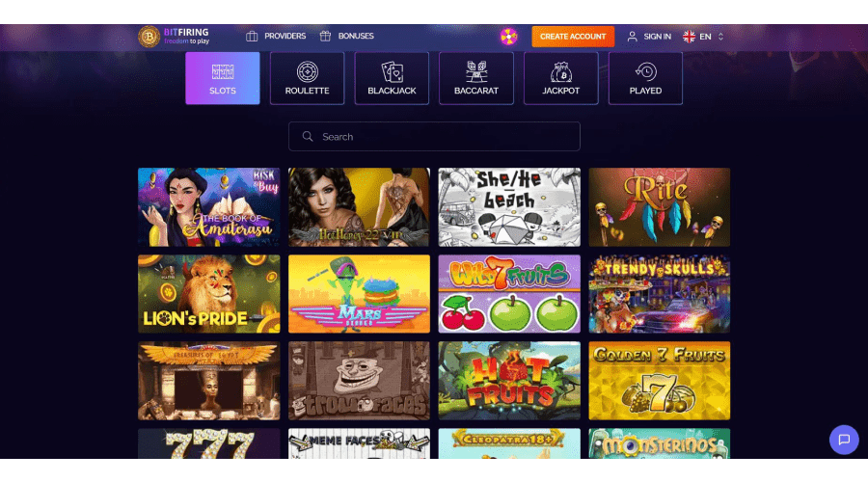The height and width of the screenshot is (482, 868).
Task: Open the Baccarat games category
Action: click(x=476, y=78)
